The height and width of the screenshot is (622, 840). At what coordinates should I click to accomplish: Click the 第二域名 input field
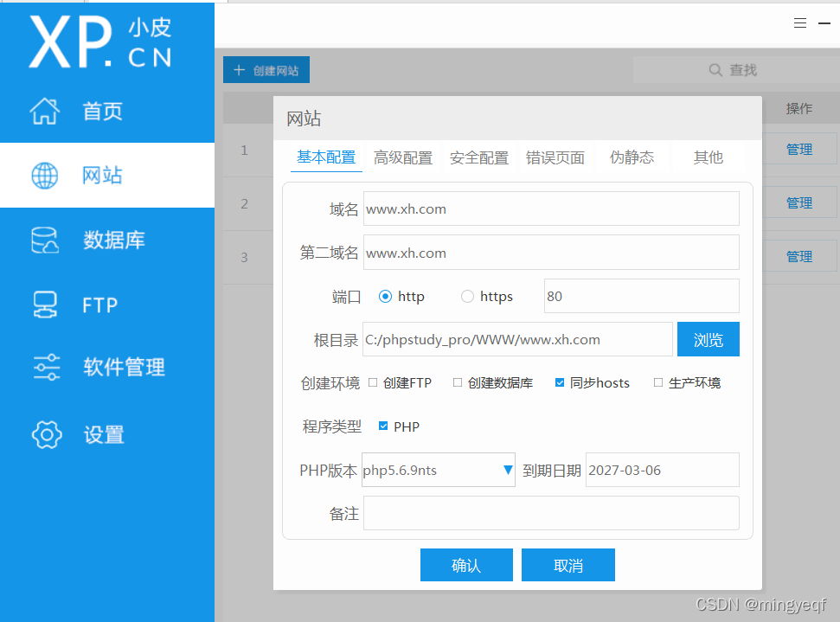pos(551,253)
